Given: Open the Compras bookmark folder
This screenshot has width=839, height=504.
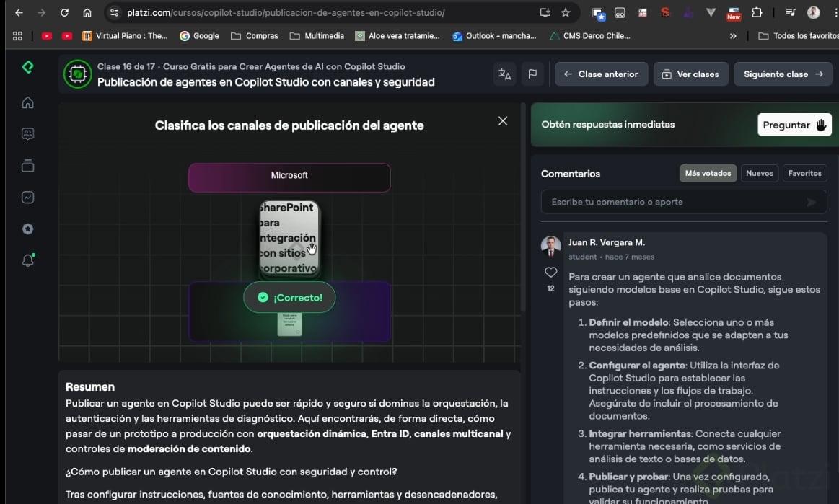Looking at the screenshot, I should [254, 36].
